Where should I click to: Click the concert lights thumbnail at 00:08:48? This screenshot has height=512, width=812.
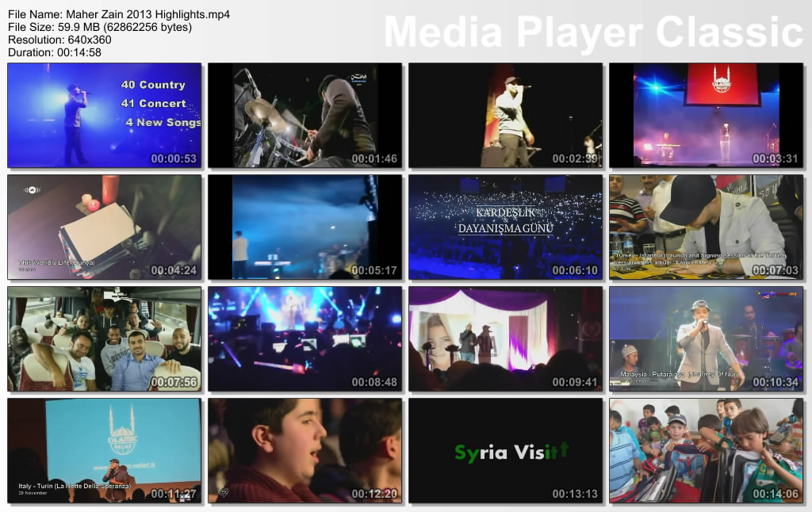click(305, 338)
